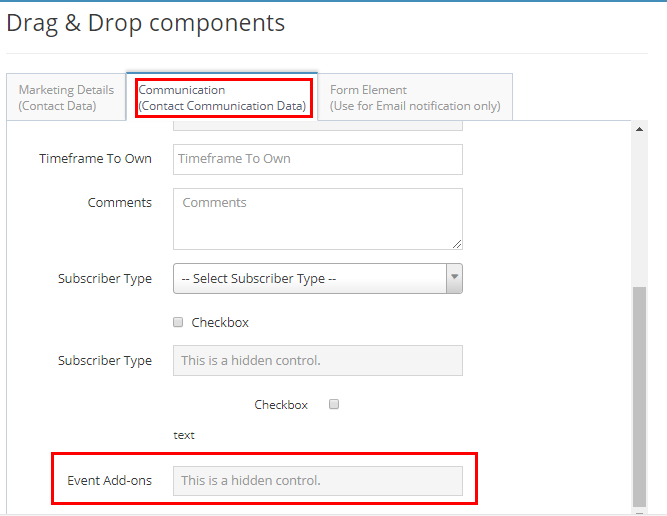Switch to the Marketing Details tab
This screenshot has height=516, width=667.
click(66, 97)
